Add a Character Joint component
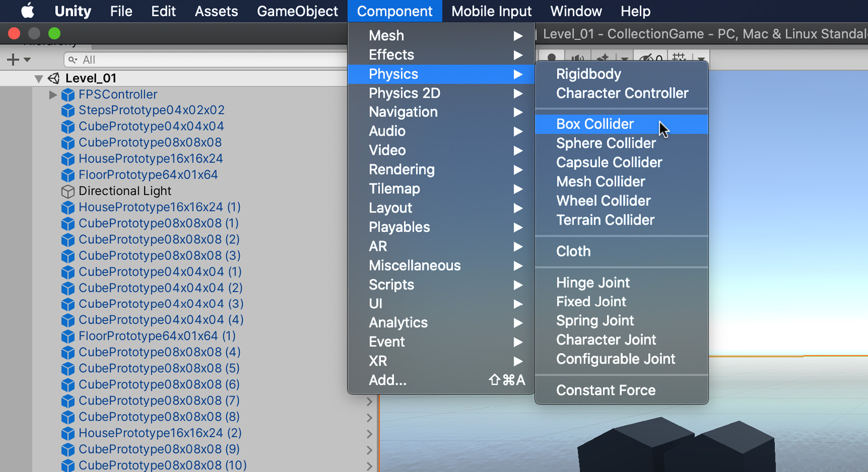 click(621, 340)
